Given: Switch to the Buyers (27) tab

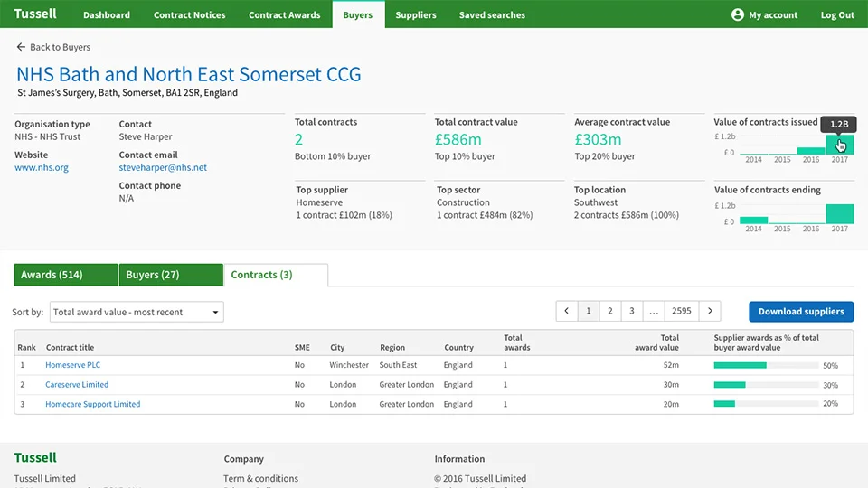Looking at the screenshot, I should click(171, 275).
